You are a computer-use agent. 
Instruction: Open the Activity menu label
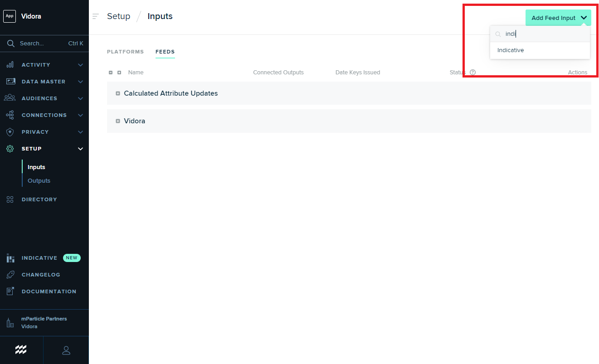point(36,65)
